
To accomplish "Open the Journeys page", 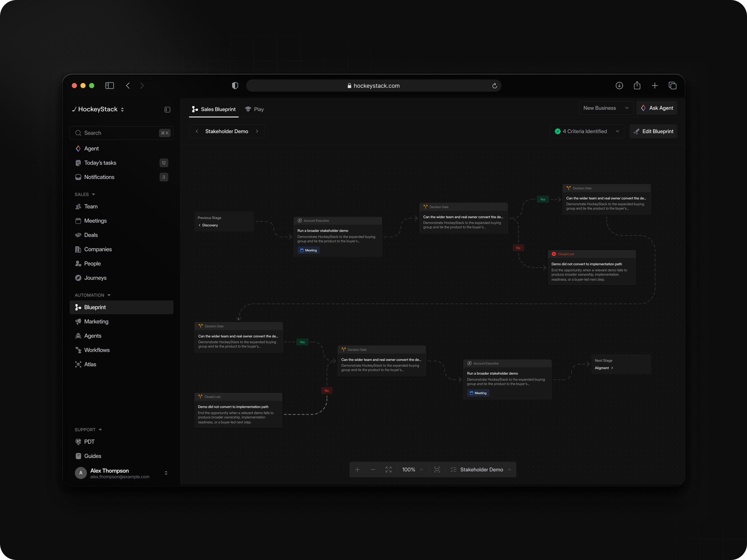I will pos(122,278).
